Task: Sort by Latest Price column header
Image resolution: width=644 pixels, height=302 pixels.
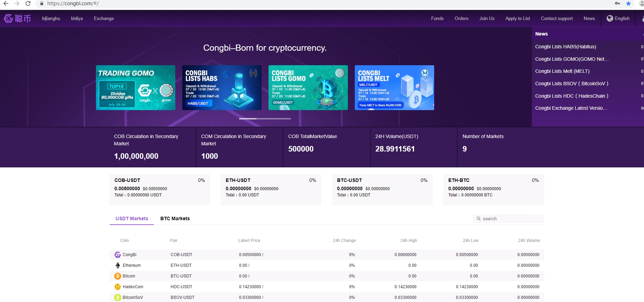Action: tap(249, 241)
